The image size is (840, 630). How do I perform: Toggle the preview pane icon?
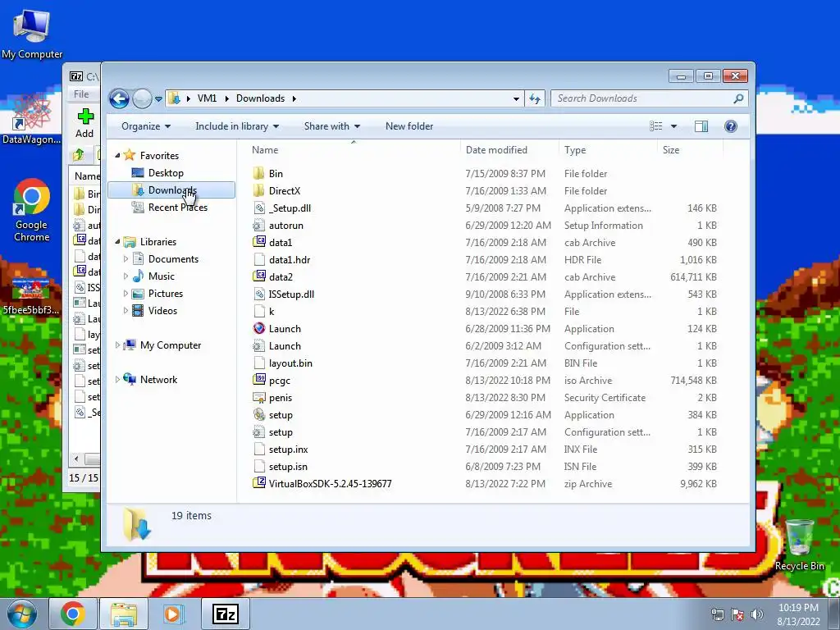701,126
